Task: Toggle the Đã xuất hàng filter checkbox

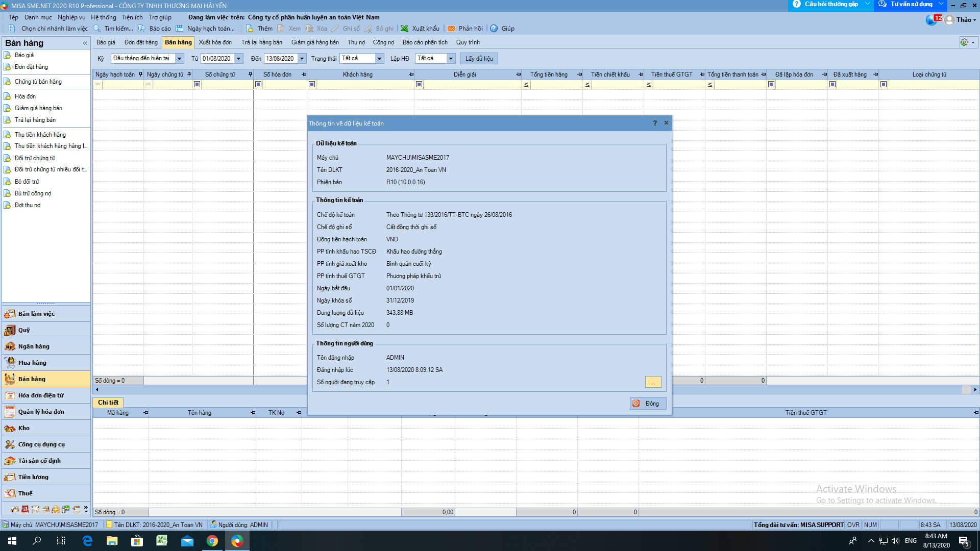Action: click(x=832, y=84)
